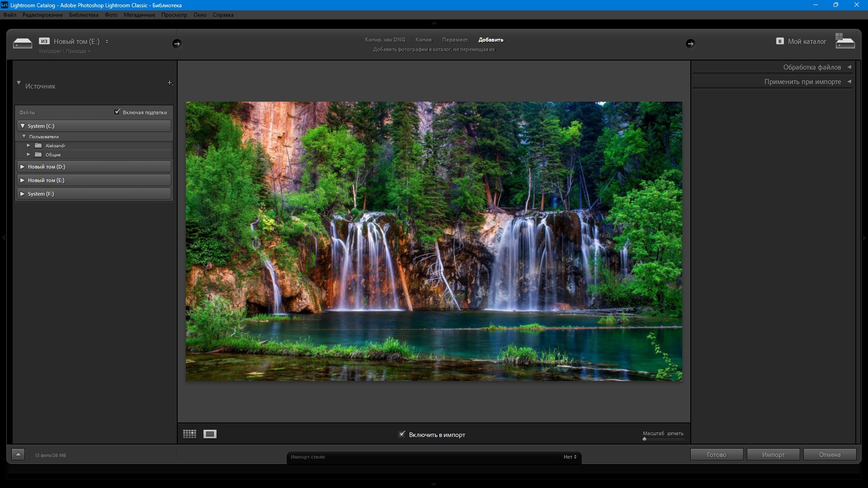Open the Метаданные menu
Viewport: 868px width, 488px height.
click(139, 15)
